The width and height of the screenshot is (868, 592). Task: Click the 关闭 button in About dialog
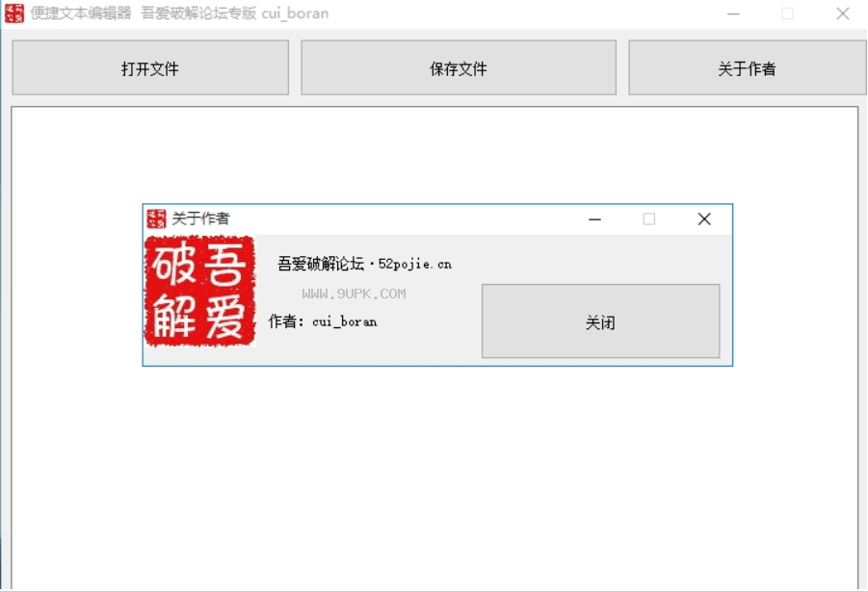tap(600, 322)
